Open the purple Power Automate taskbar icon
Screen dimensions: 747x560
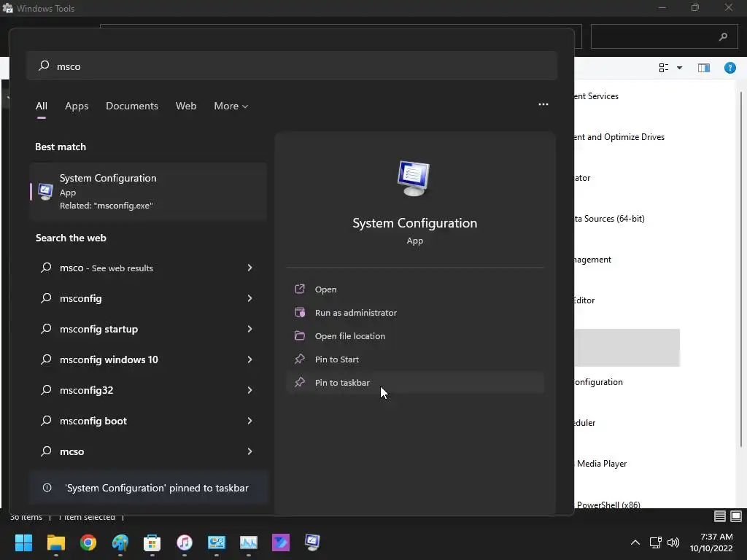(281, 542)
